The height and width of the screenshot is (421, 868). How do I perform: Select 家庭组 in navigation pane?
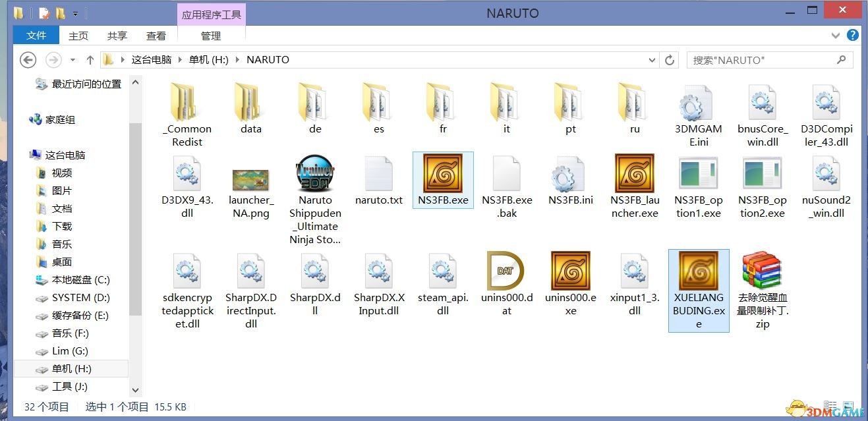click(x=52, y=120)
